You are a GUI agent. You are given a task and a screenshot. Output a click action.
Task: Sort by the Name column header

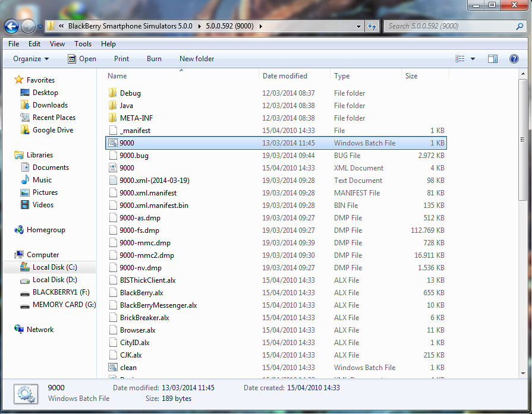click(117, 76)
